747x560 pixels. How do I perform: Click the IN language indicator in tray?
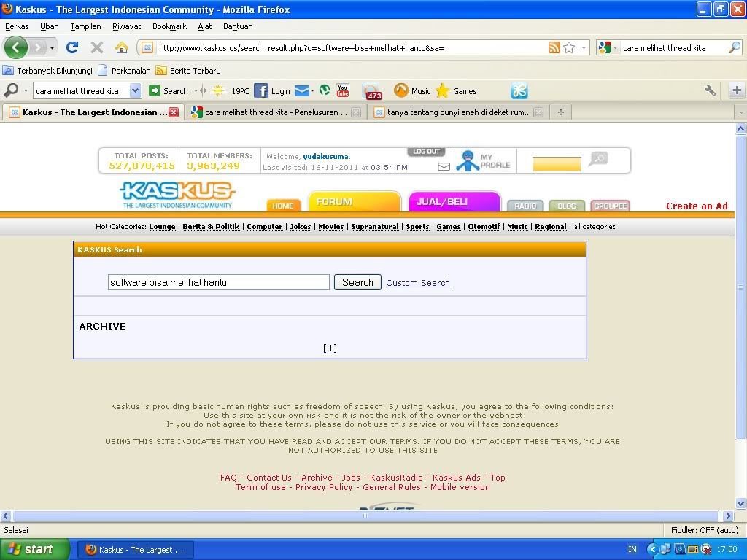pos(632,550)
